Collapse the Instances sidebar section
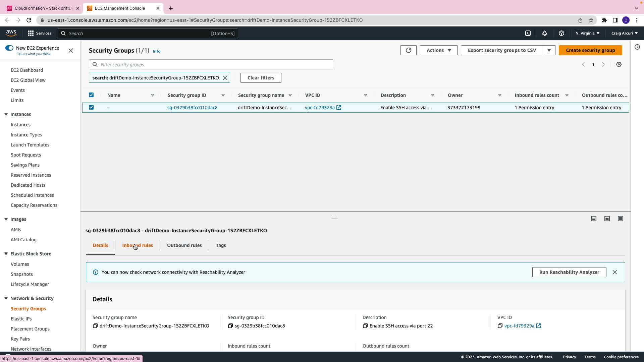 point(6,114)
